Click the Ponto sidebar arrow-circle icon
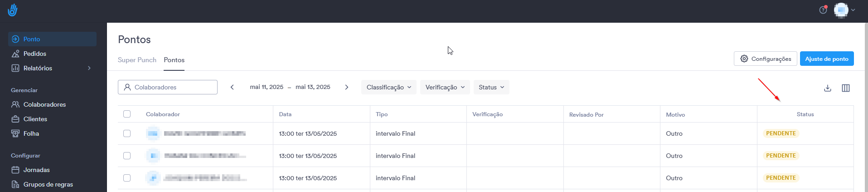868x192 pixels. (x=15, y=39)
